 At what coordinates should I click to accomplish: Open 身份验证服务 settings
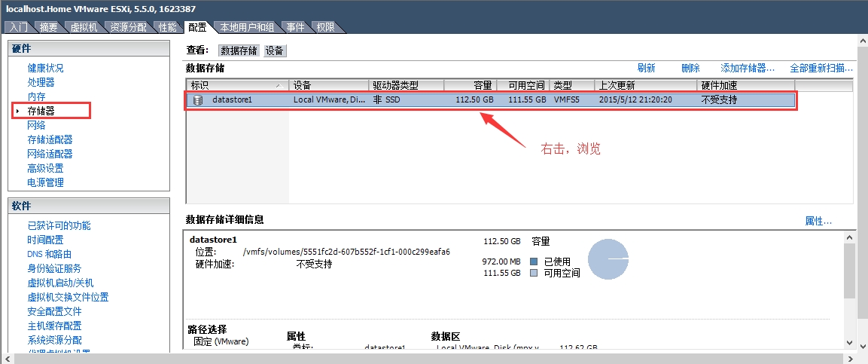click(x=54, y=269)
